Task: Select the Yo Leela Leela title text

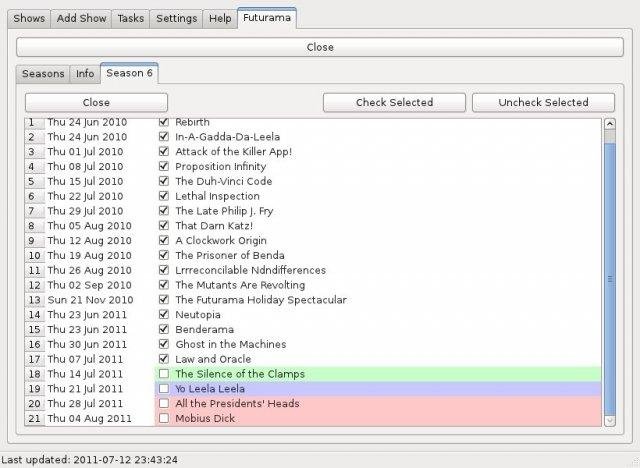Action: point(210,389)
